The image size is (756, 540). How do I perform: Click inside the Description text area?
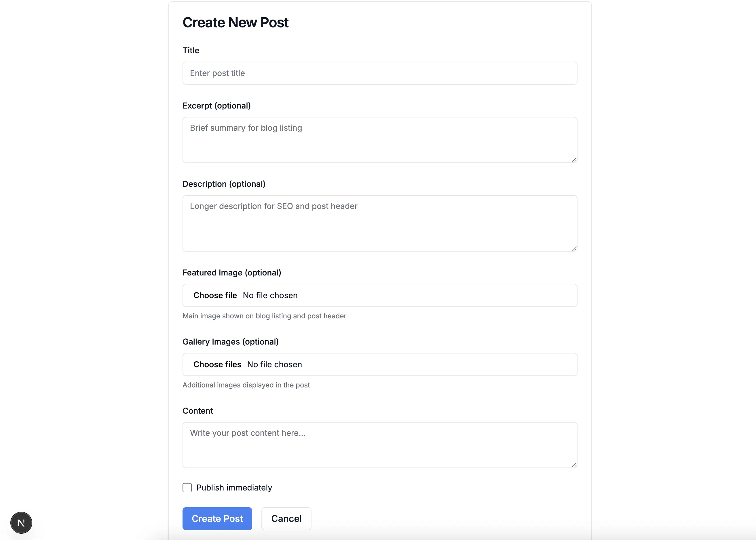click(379, 223)
